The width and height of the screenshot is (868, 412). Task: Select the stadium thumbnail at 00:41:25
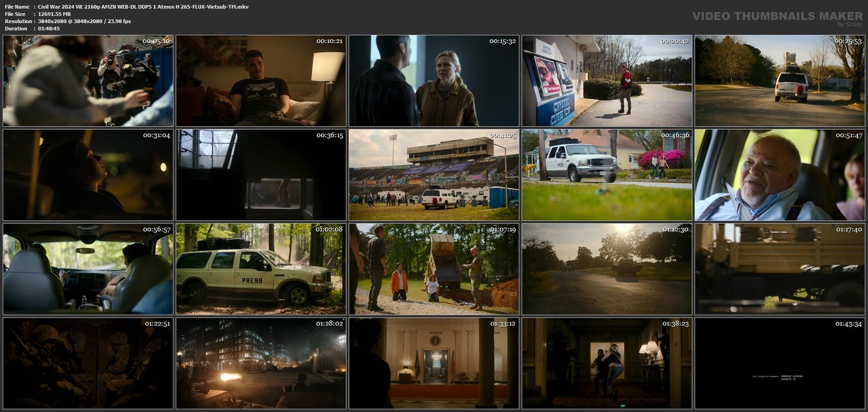434,175
